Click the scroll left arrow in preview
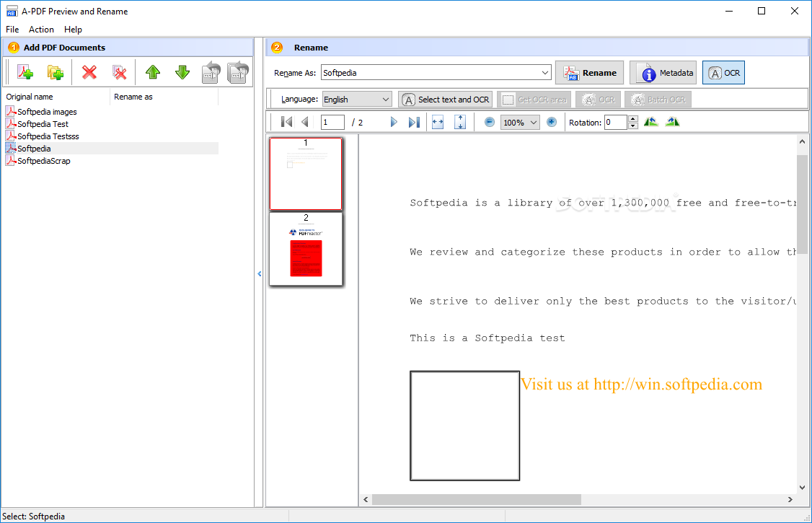Screen dimensions: 812x523 [366, 499]
